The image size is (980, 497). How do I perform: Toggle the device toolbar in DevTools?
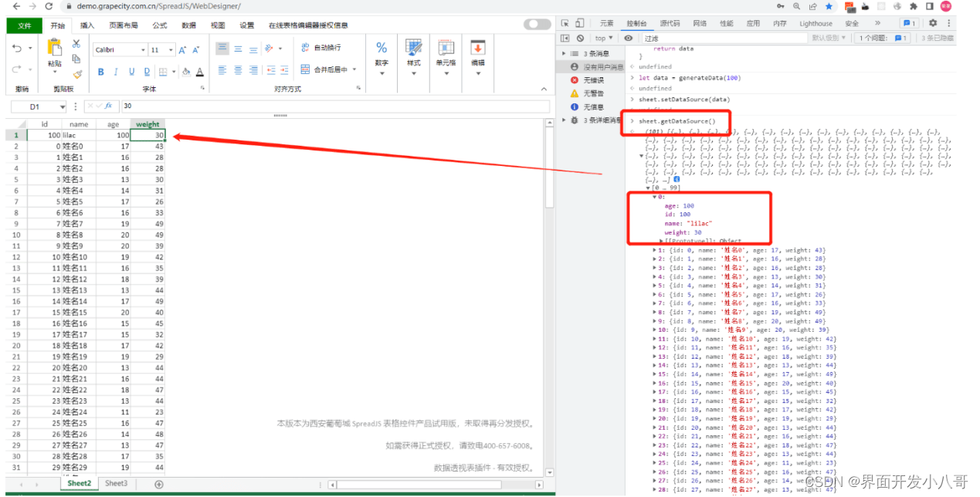coord(579,23)
